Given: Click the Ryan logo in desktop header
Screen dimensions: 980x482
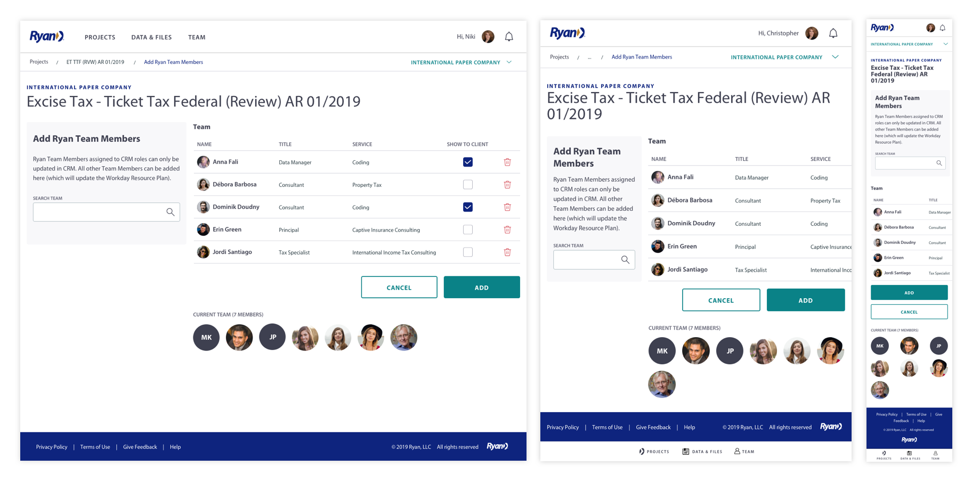Looking at the screenshot, I should coord(47,36).
